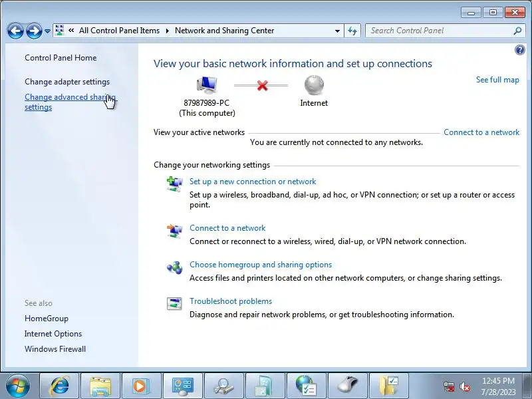Viewport: 532px width, 399px height.
Task: Go back using the Back arrow button
Action: click(x=15, y=31)
